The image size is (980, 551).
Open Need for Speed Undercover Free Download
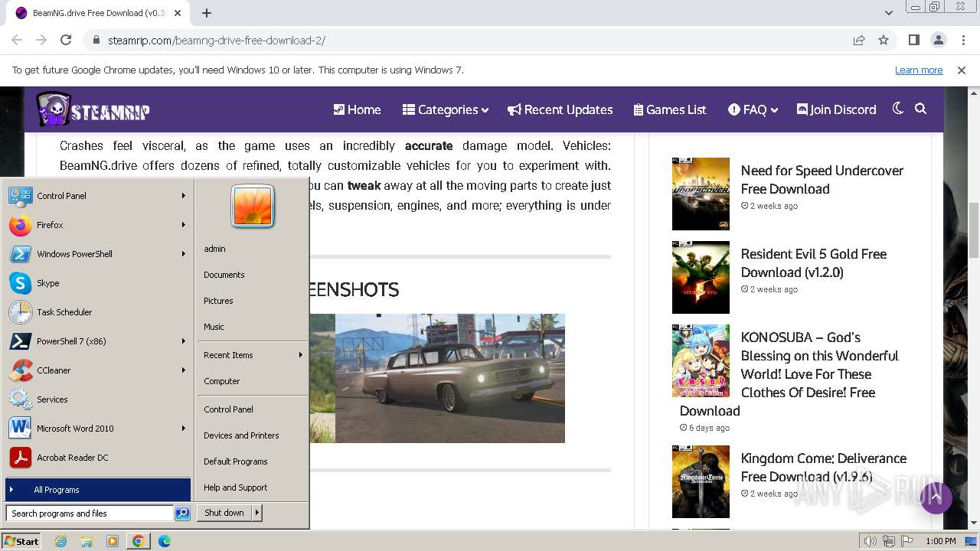(x=822, y=180)
